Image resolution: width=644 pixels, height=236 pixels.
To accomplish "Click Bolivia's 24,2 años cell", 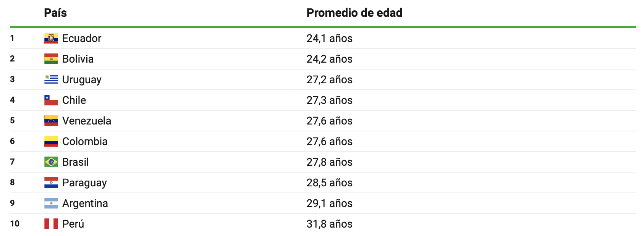I will [330, 59].
